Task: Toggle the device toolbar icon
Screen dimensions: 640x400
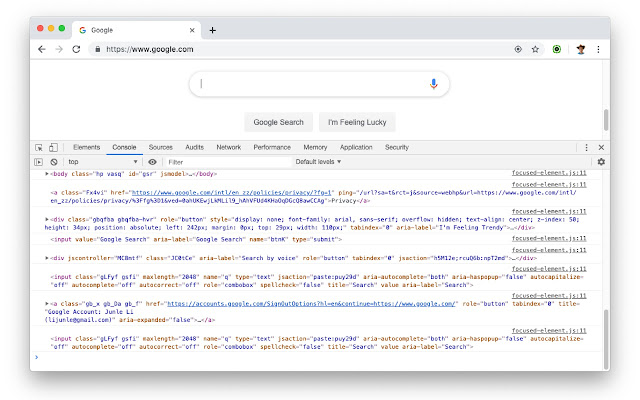Action: [53, 147]
